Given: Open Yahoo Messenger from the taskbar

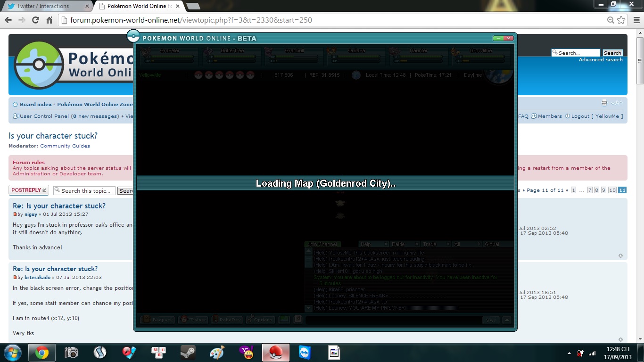Looking at the screenshot, I should [x=247, y=353].
